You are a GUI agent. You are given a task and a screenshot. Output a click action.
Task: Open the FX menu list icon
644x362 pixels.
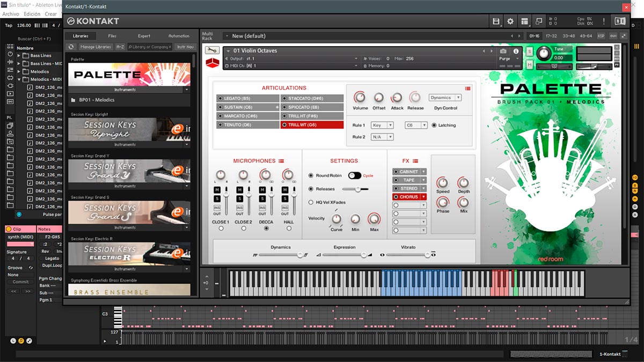coord(415,161)
